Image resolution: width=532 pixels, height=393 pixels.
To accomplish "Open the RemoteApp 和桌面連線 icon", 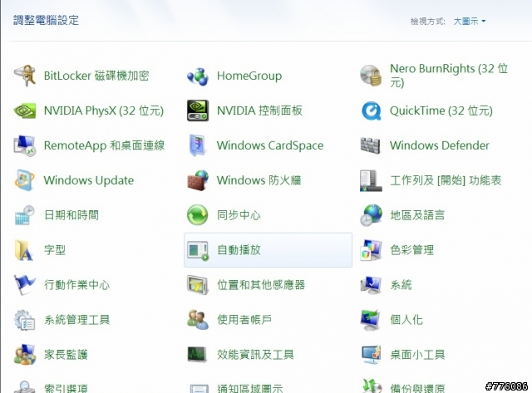I will pos(24,145).
